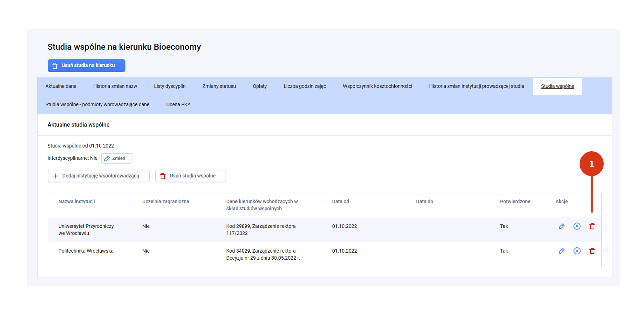This screenshot has width=644, height=310.
Task: Click page title 'Studia wspólne na kierunku Bioeconomy'
Action: coord(124,47)
